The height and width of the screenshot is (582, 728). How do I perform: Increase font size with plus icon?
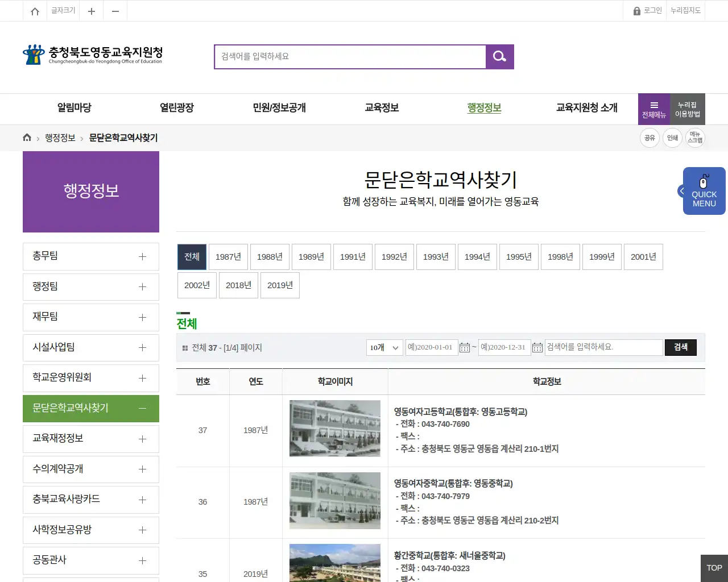click(x=92, y=11)
